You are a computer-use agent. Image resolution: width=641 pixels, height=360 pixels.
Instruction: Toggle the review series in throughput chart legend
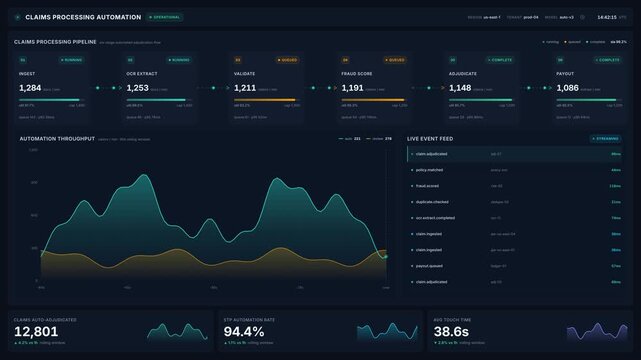pyautogui.click(x=379, y=139)
